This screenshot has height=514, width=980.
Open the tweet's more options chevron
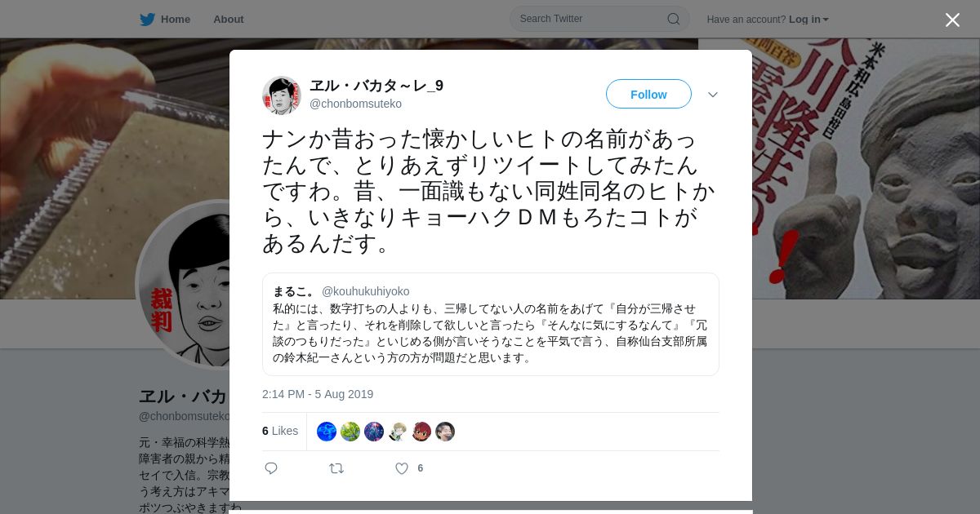click(713, 95)
